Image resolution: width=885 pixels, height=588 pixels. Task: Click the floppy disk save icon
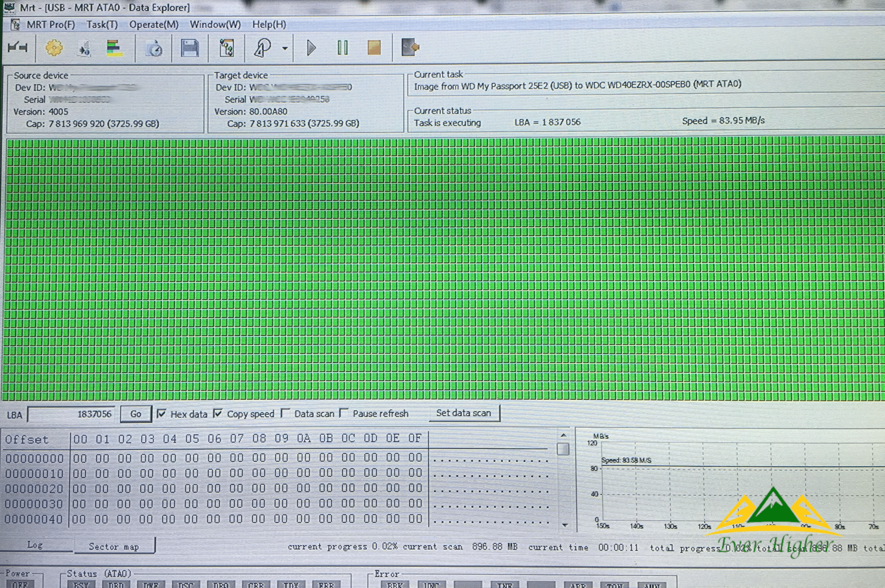(190, 48)
